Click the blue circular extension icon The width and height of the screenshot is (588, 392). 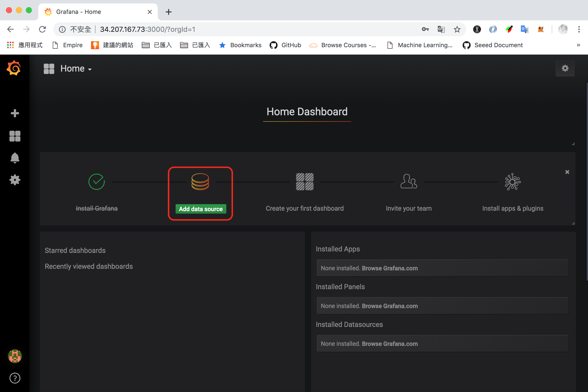tap(493, 29)
